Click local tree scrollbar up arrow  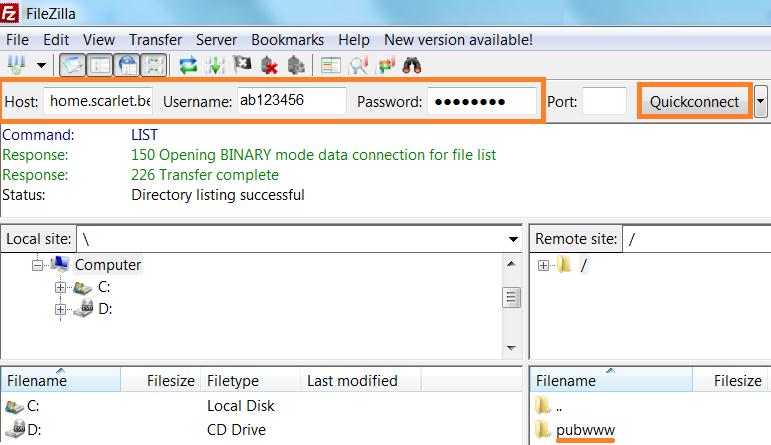[511, 264]
